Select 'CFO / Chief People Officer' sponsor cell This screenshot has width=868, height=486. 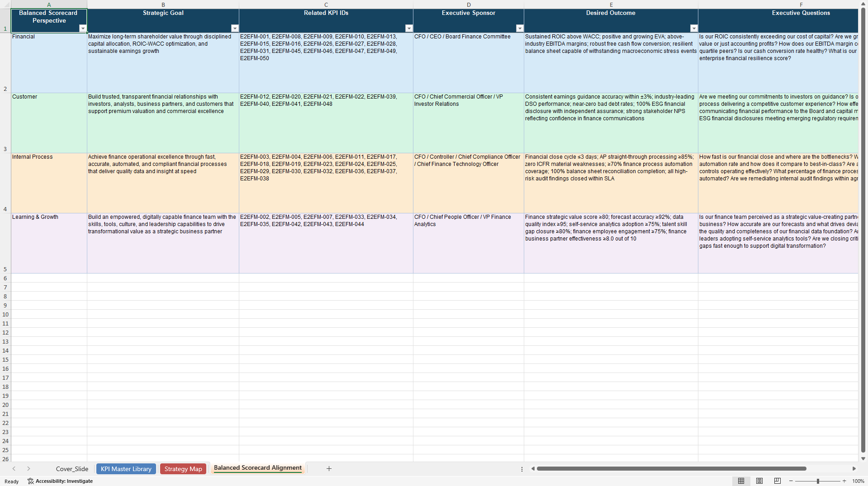[x=469, y=243]
